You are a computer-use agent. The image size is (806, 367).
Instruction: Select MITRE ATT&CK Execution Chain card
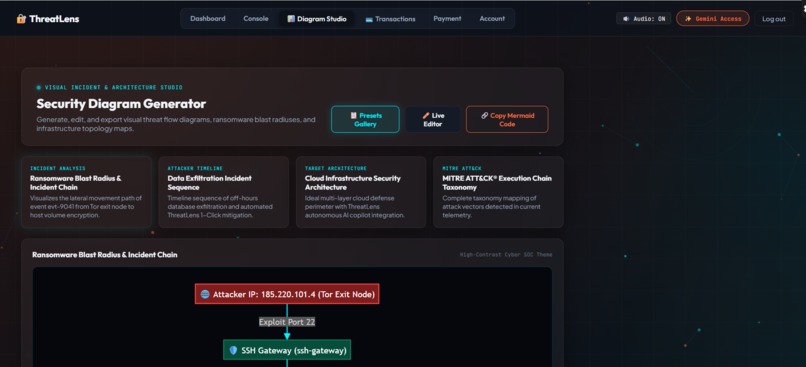(498, 192)
